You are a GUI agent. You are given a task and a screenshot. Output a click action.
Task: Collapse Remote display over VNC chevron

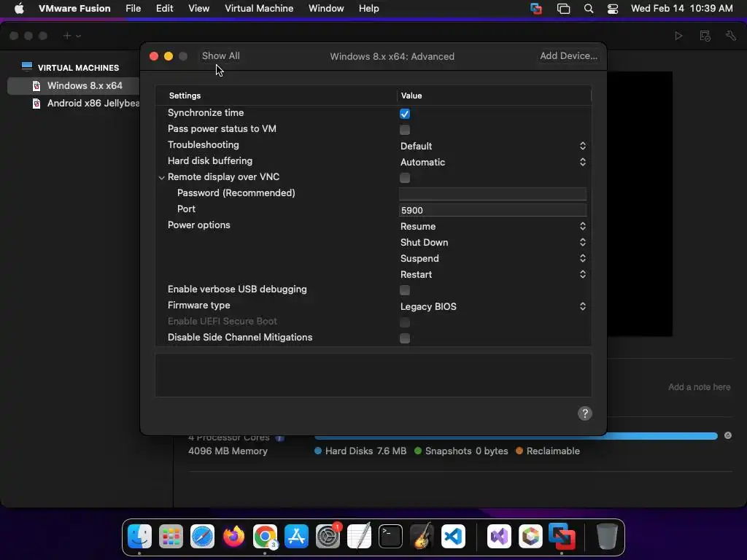161,178
